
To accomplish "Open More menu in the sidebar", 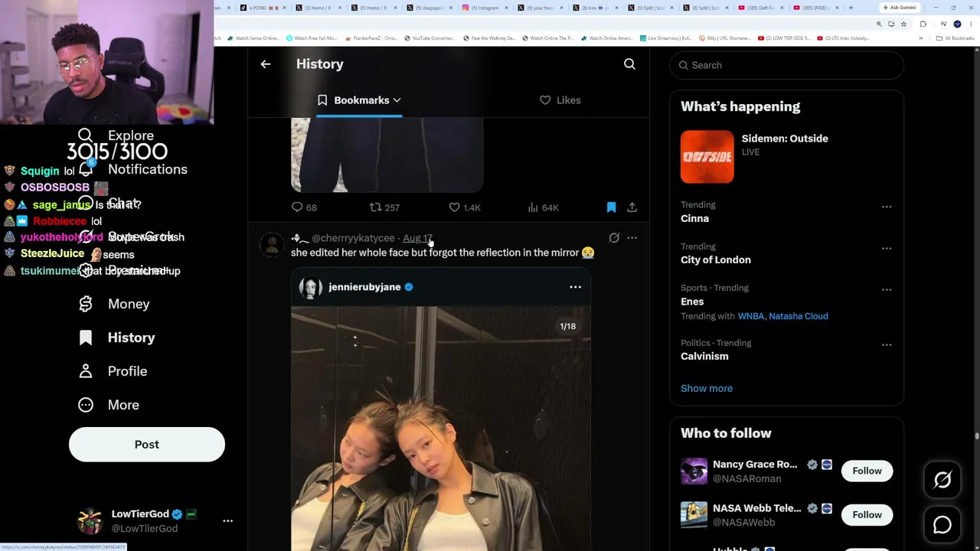I will [109, 405].
